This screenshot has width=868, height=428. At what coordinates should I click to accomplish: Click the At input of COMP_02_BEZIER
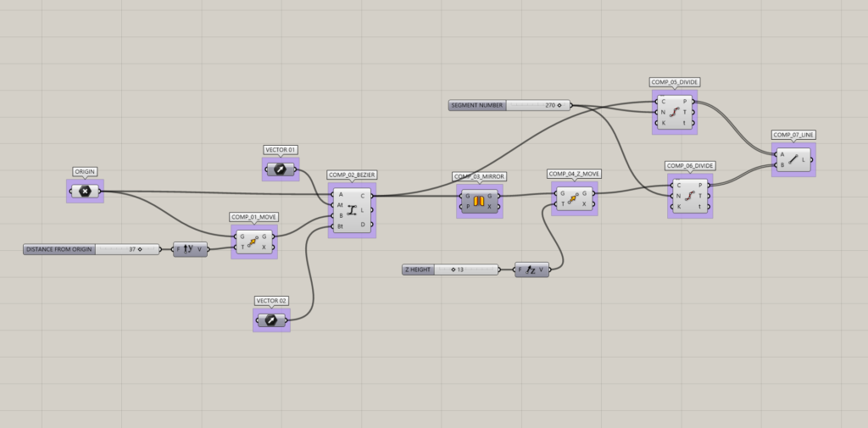pyautogui.click(x=339, y=205)
